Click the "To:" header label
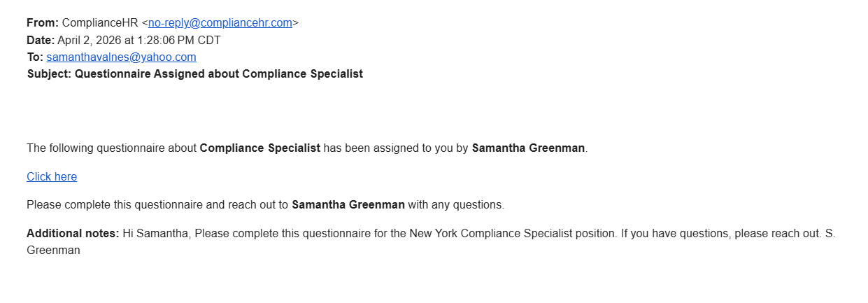 35,57
